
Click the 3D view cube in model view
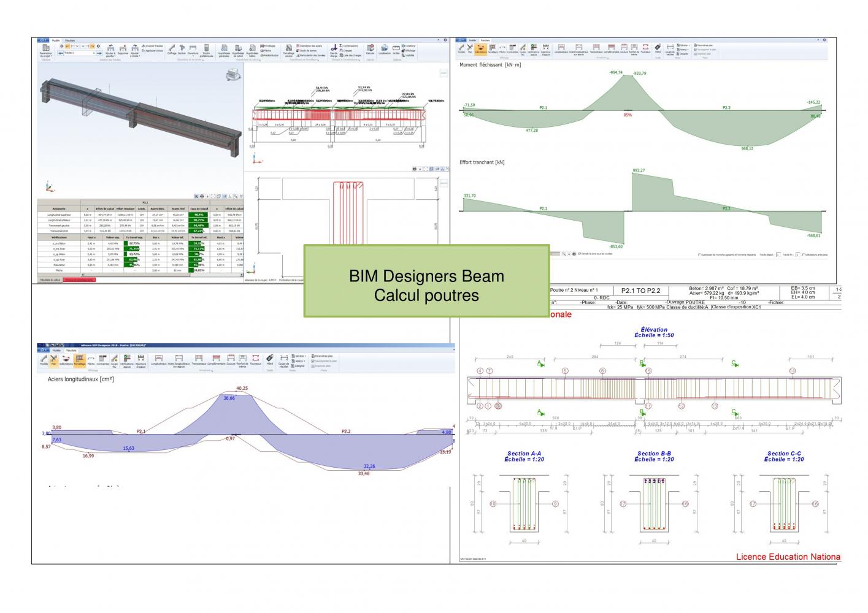click(x=232, y=75)
